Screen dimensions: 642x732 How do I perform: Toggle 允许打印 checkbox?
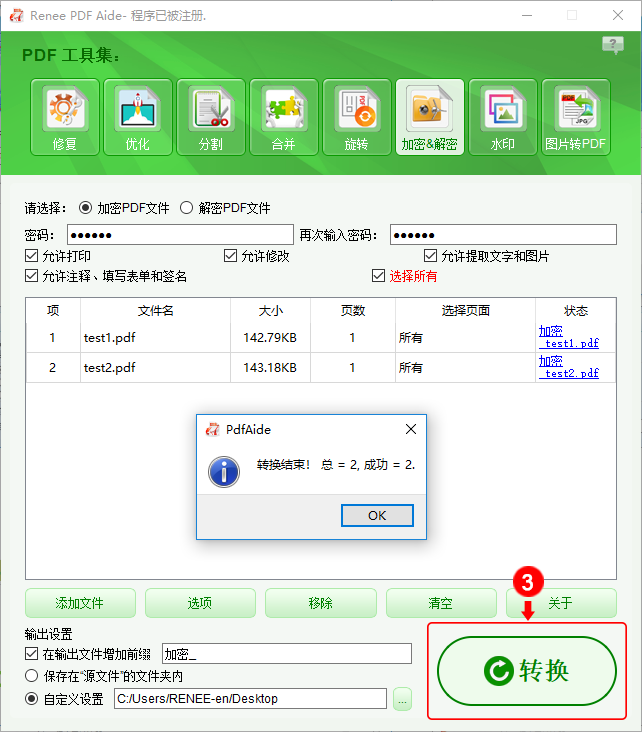click(x=31, y=256)
